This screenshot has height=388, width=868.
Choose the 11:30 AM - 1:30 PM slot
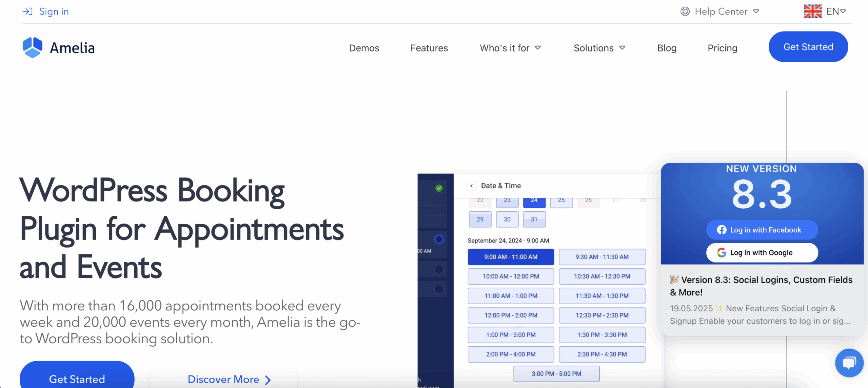(602, 296)
